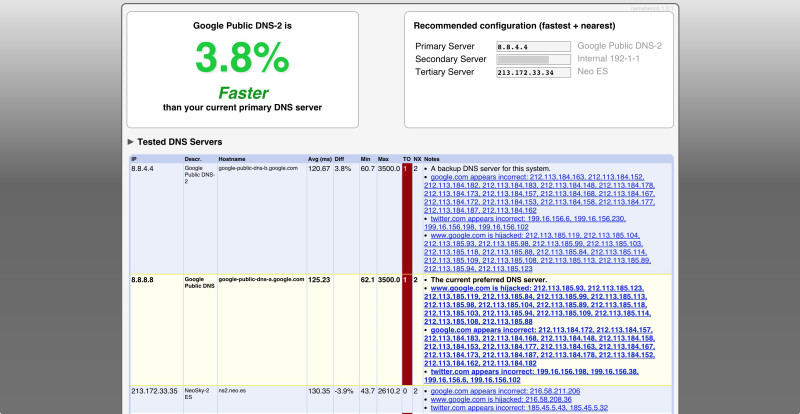Click the Max column header
Screen dimensions: 800x414
(383, 159)
